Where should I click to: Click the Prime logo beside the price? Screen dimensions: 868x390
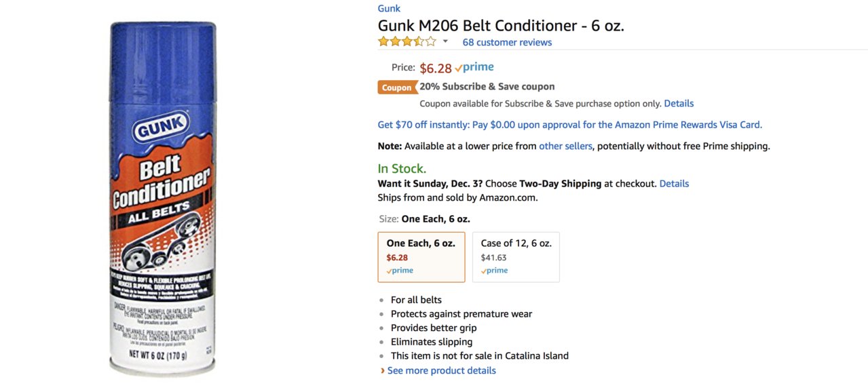point(474,67)
